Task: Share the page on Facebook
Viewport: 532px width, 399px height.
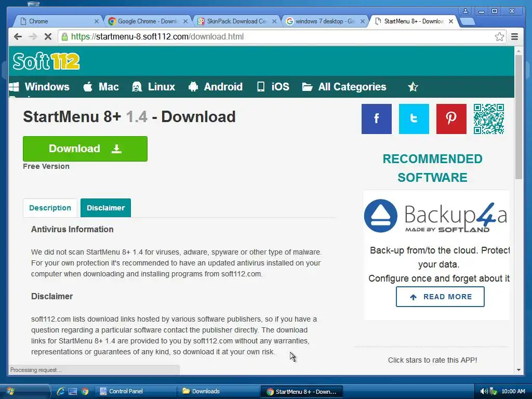Action: point(377,119)
